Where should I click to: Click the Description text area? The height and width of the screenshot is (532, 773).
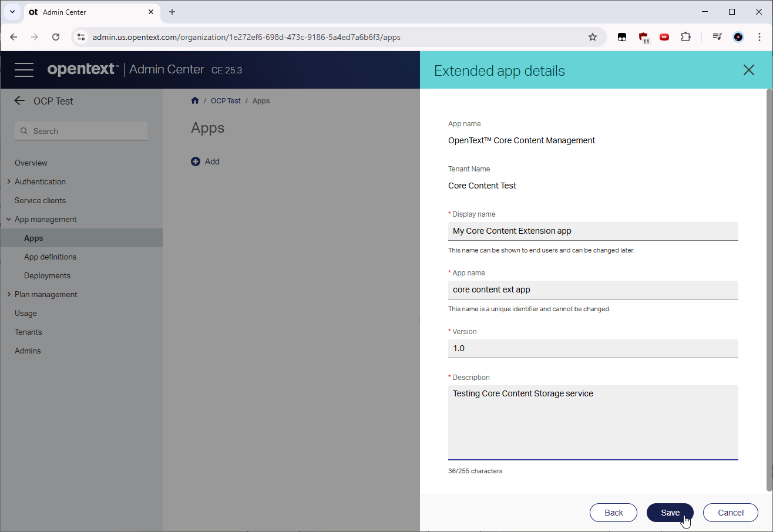point(593,422)
